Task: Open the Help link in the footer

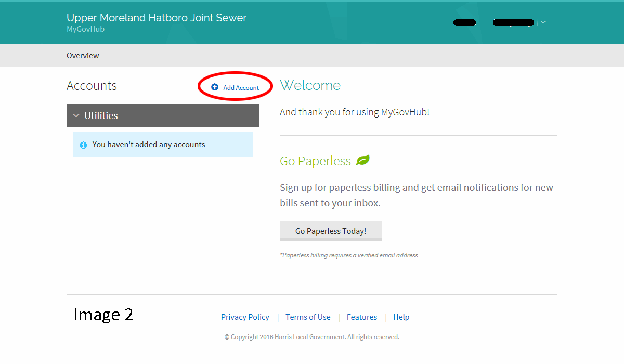Action: [x=401, y=317]
